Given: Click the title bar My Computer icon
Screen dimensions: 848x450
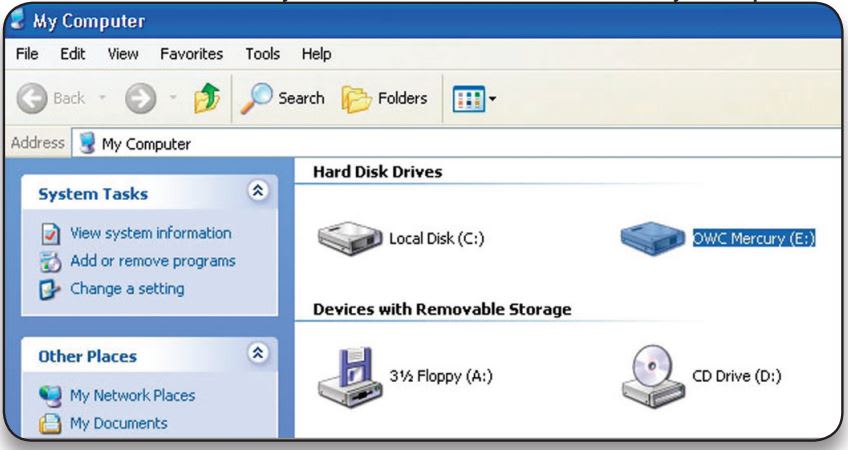Looking at the screenshot, I should (17, 19).
